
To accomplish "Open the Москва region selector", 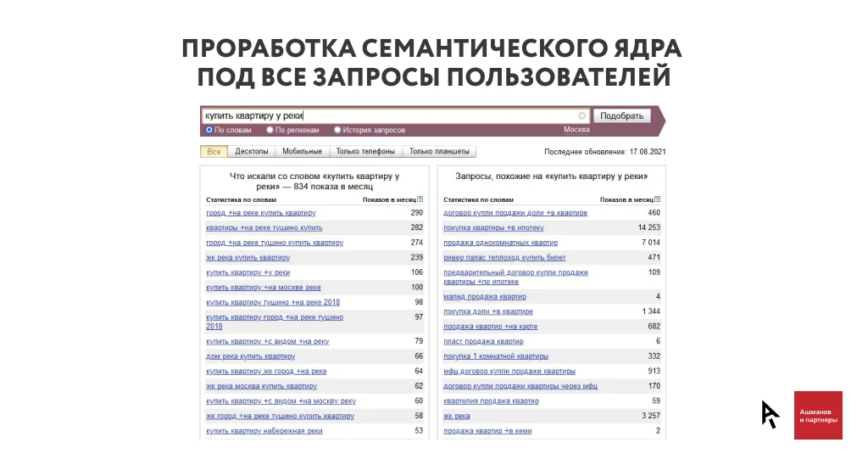I will click(x=576, y=130).
